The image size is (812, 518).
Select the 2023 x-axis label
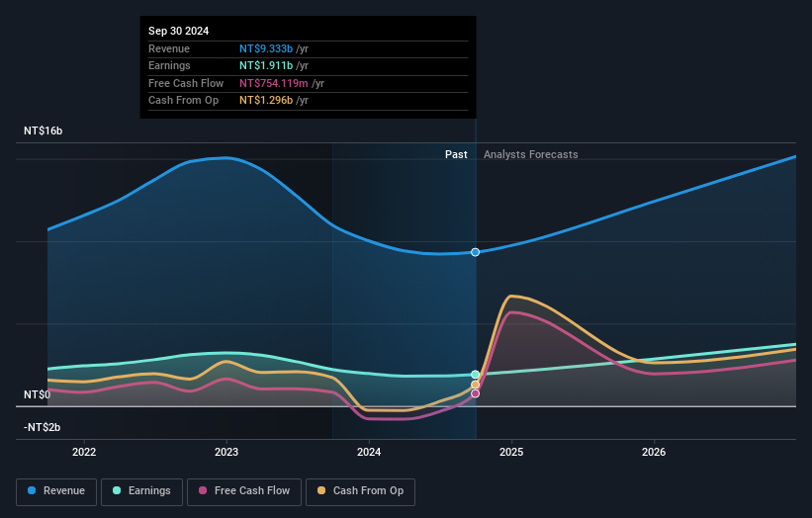tap(226, 452)
